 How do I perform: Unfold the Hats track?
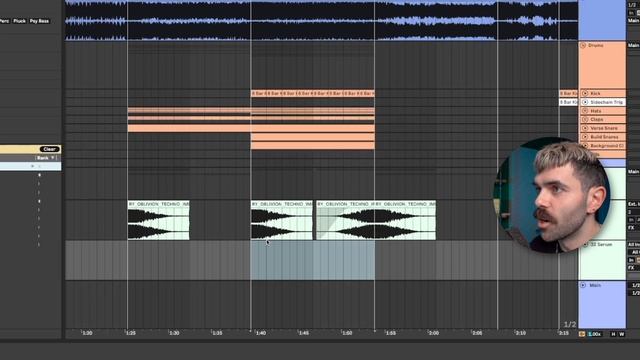[x=585, y=111]
